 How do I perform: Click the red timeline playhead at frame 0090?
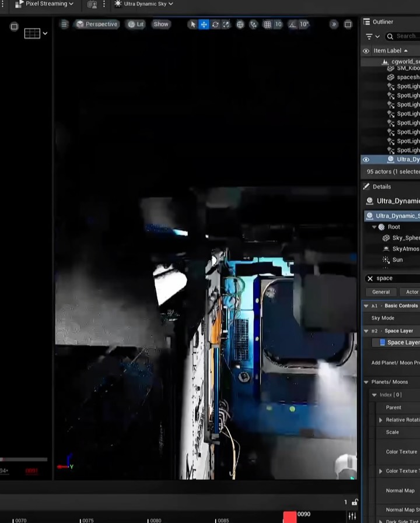(290, 517)
